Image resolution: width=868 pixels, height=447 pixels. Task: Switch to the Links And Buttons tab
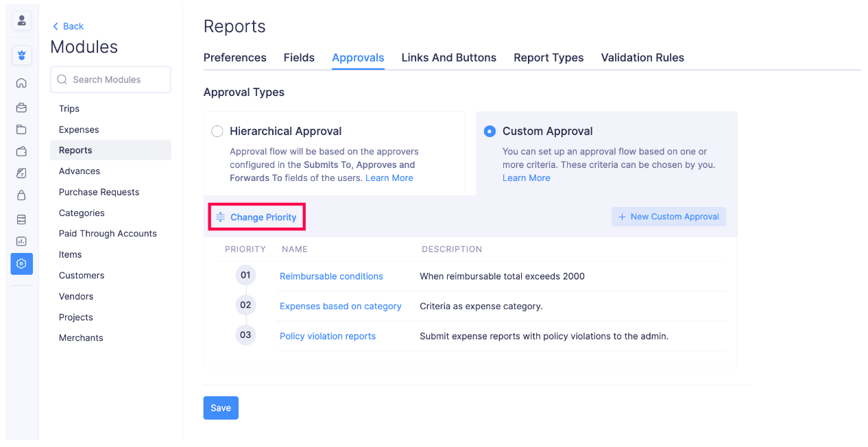448,58
